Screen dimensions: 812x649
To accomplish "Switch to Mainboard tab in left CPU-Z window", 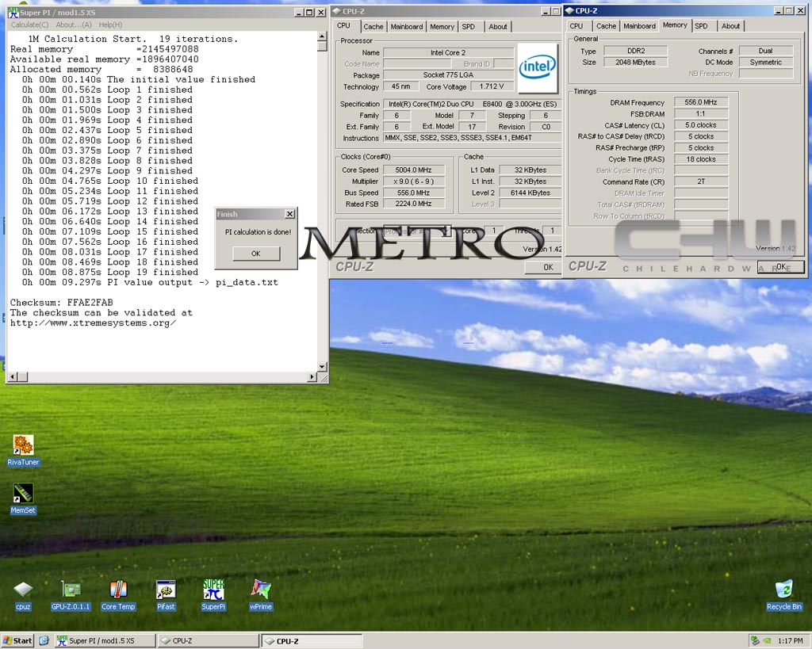I will tap(407, 26).
